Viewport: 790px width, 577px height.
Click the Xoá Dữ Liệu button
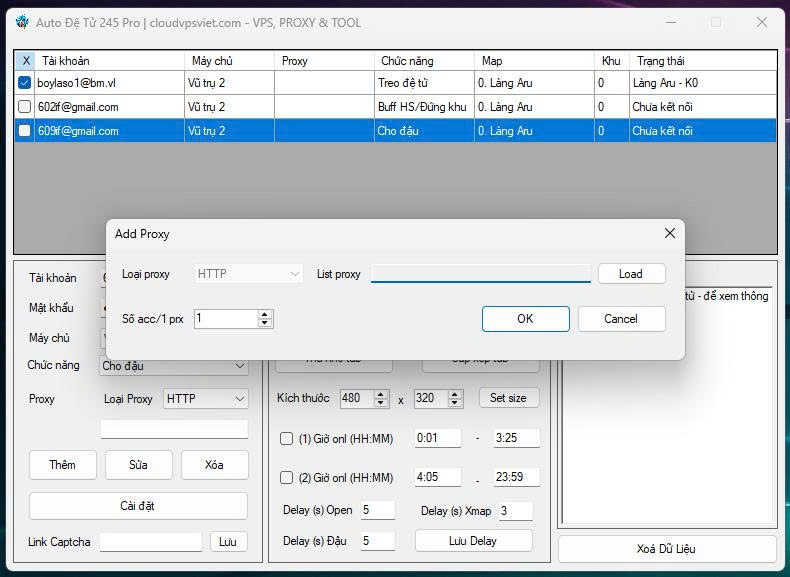click(x=666, y=549)
